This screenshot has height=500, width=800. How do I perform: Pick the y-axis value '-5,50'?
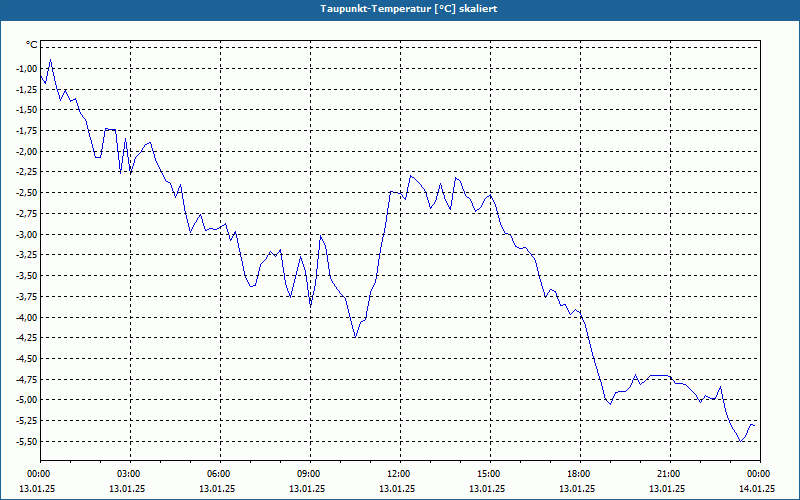[27, 441]
